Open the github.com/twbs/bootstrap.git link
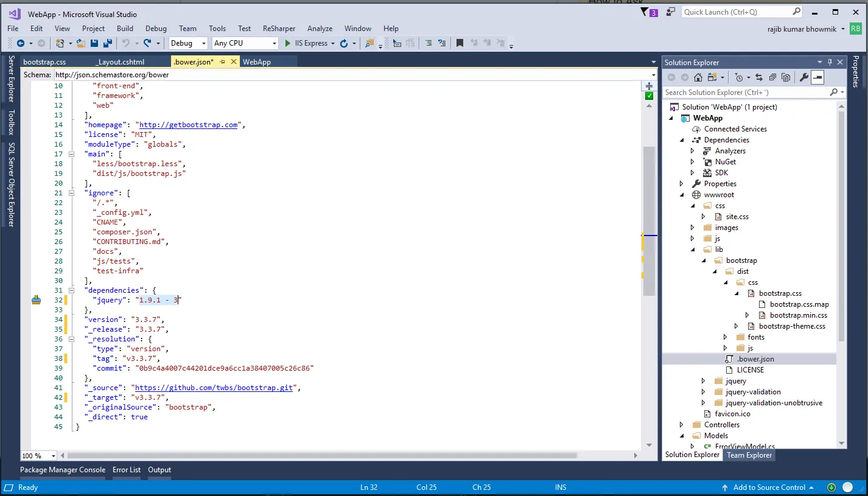The image size is (868, 496). [214, 388]
